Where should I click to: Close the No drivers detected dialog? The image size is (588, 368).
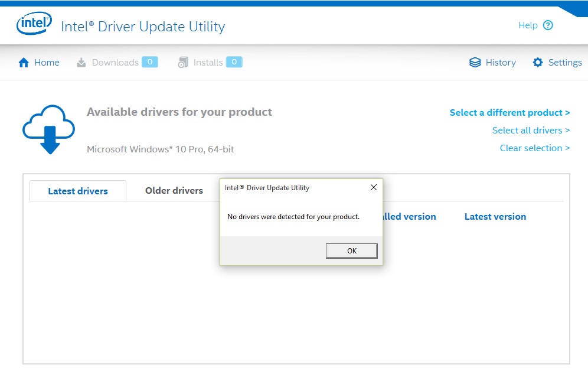(x=374, y=187)
